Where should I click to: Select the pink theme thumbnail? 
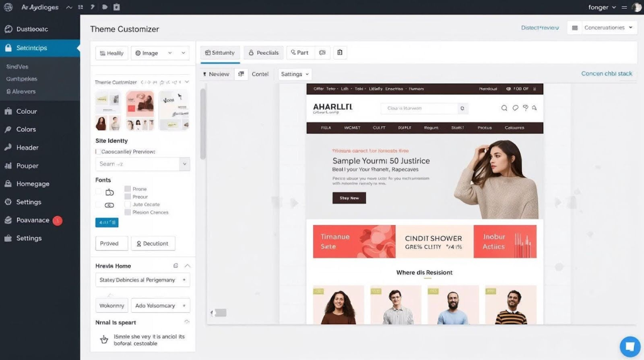coord(140,109)
